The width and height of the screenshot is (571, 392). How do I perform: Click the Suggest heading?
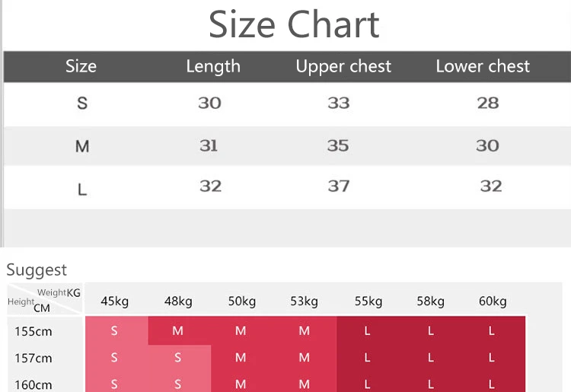click(x=37, y=270)
